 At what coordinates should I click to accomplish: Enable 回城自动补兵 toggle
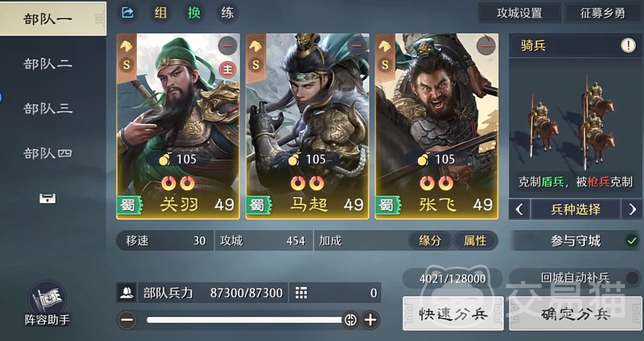coord(632,278)
